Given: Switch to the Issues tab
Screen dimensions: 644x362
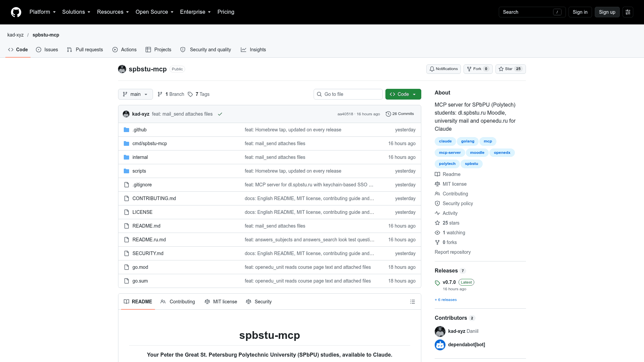Looking at the screenshot, I should pos(47,50).
